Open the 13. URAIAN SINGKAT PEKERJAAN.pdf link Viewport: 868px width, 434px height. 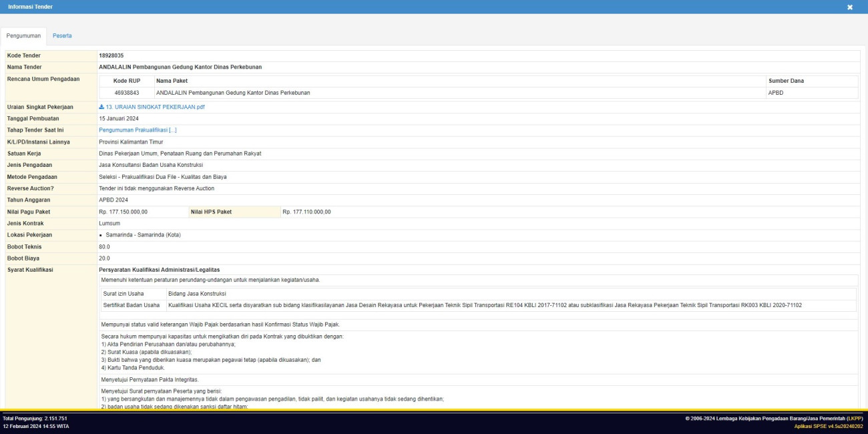155,107
